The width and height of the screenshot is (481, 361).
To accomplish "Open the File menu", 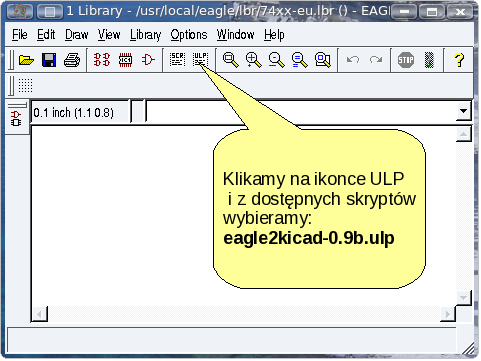I will click(20, 35).
